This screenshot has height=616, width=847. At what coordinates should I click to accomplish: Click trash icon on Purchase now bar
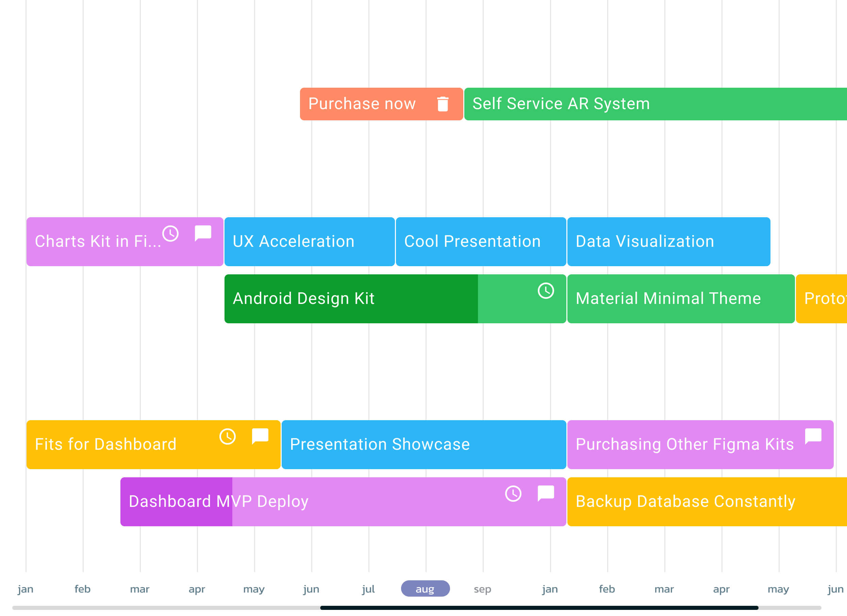click(443, 104)
